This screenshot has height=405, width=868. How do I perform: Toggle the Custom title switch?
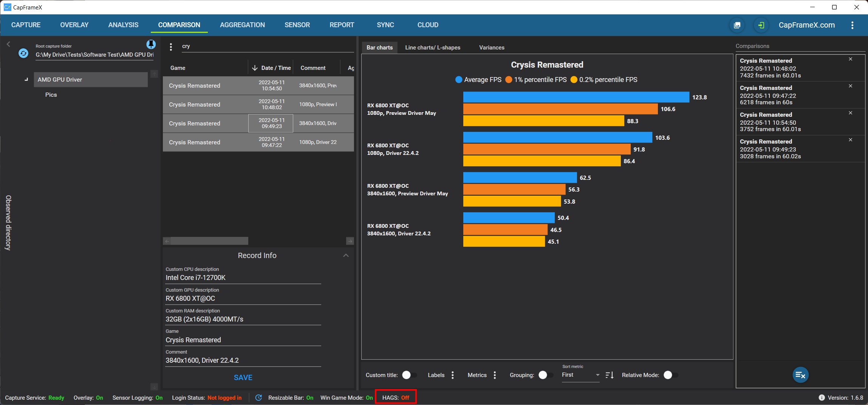pyautogui.click(x=410, y=375)
